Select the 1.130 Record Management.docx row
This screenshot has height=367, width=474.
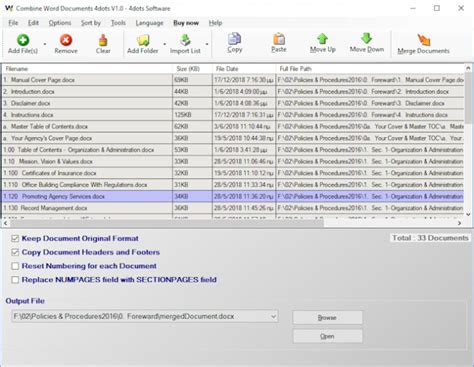pyautogui.click(x=233, y=208)
